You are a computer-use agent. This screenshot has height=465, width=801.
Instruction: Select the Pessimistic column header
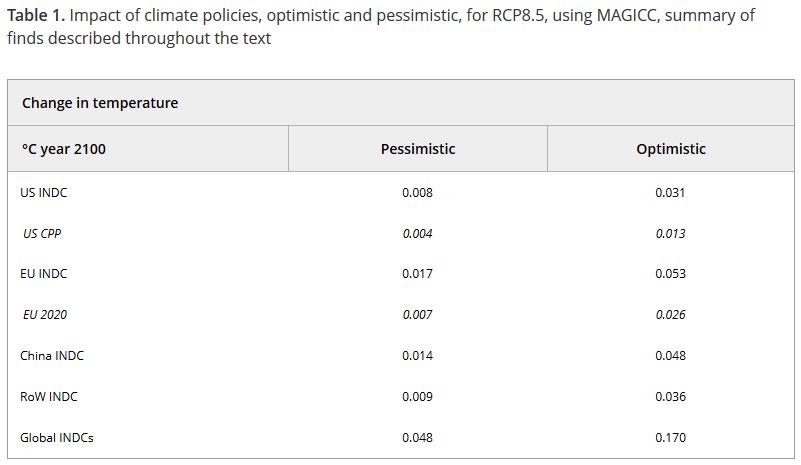(x=418, y=149)
